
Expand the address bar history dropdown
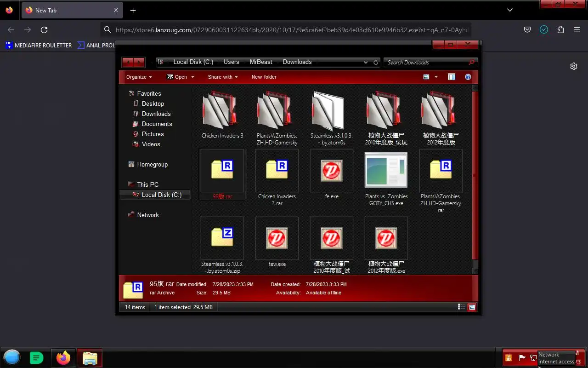(366, 62)
